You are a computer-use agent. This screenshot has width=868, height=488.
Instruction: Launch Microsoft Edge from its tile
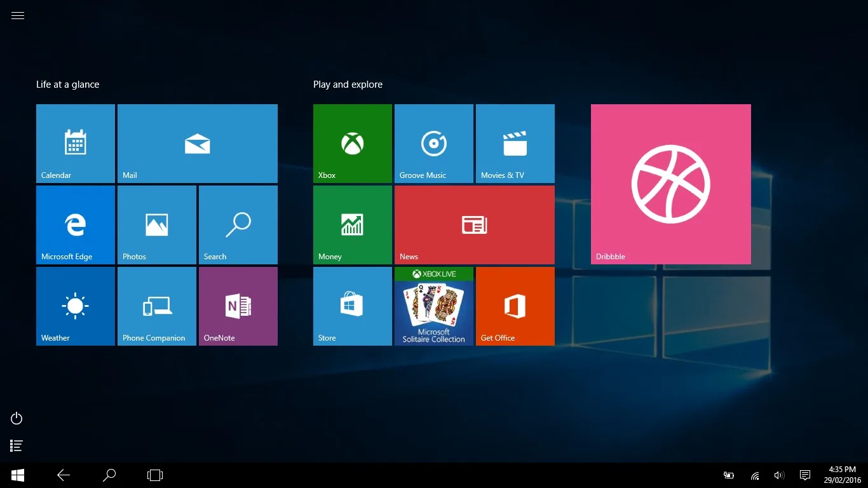click(76, 225)
